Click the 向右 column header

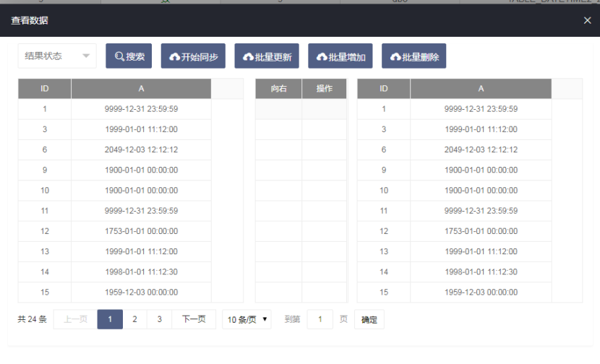point(278,89)
